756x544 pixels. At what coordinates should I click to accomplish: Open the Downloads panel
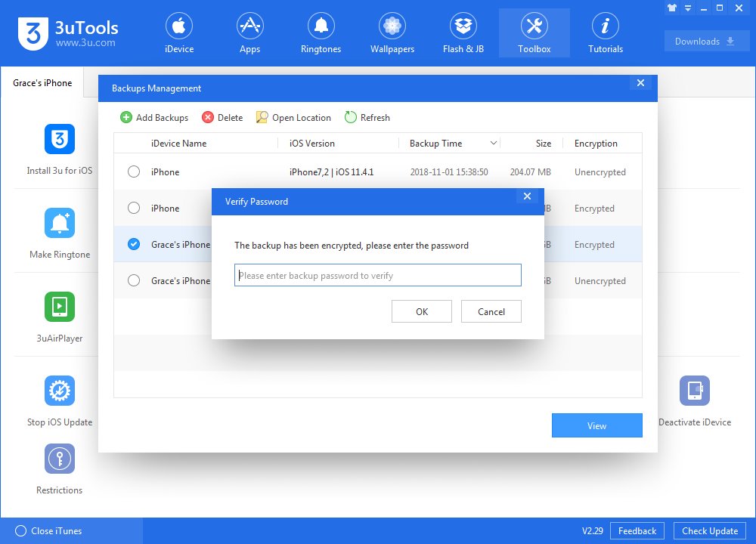[x=707, y=42]
